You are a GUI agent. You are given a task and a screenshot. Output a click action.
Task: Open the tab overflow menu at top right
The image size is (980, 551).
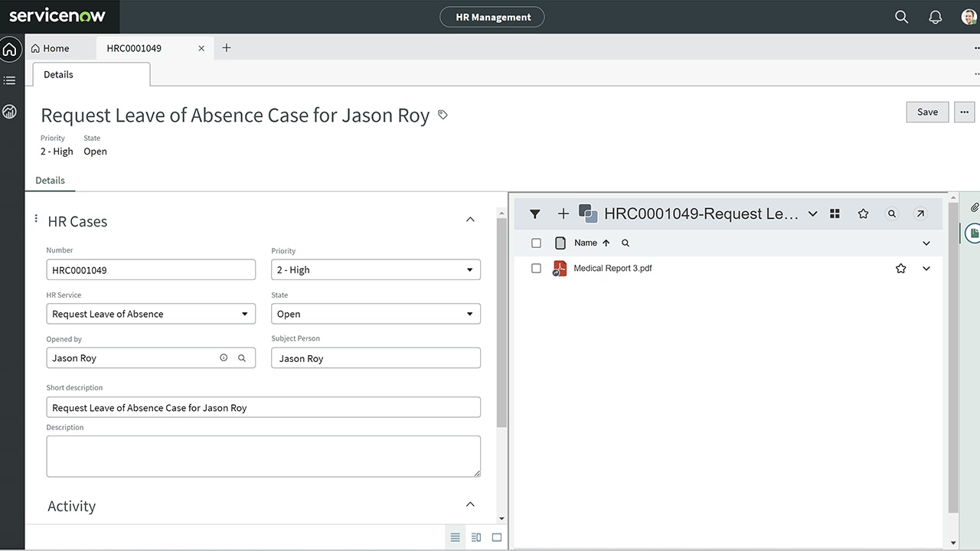(x=976, y=48)
